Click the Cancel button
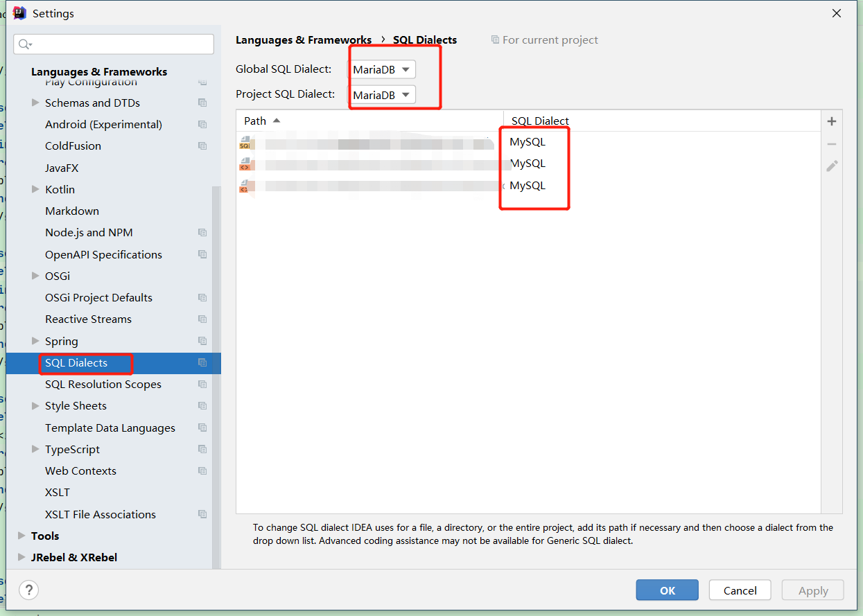This screenshot has width=863, height=616. pyautogui.click(x=740, y=590)
